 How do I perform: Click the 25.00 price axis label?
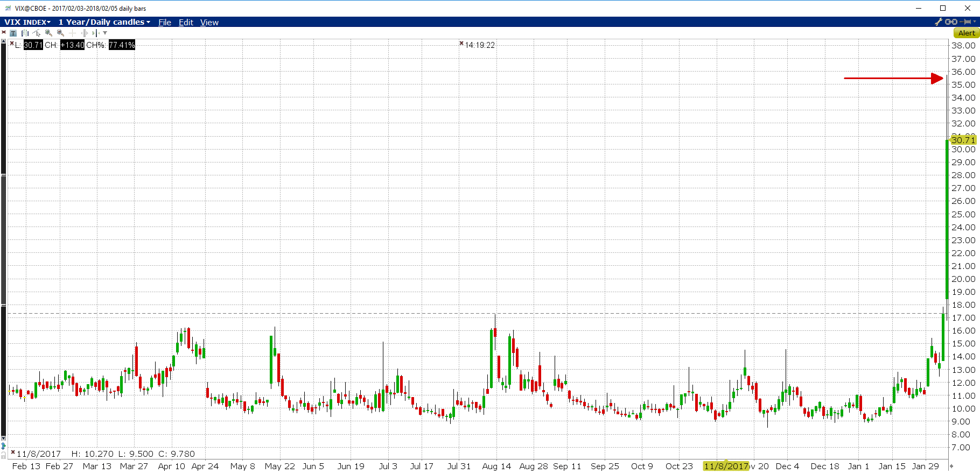(963, 214)
